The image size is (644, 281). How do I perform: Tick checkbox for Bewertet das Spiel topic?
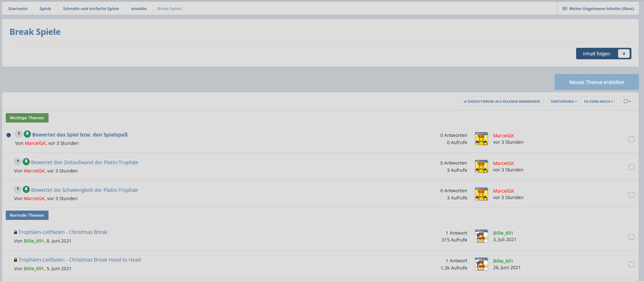[631, 139]
